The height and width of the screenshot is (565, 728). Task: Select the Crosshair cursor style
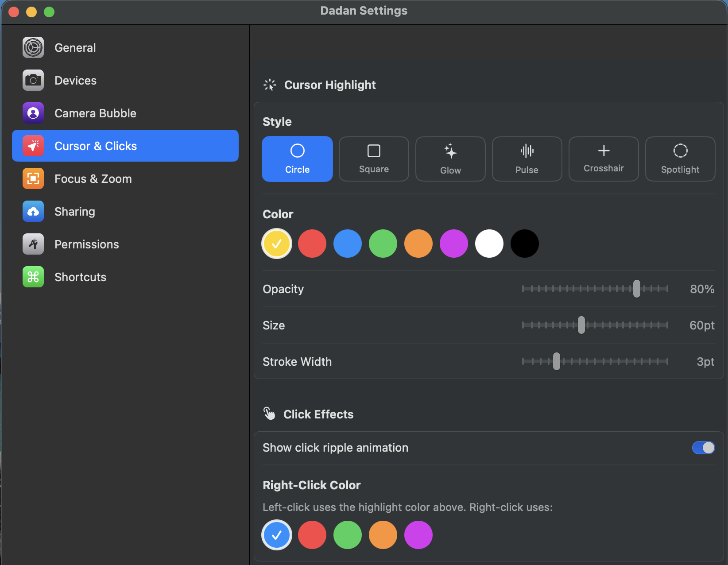604,159
